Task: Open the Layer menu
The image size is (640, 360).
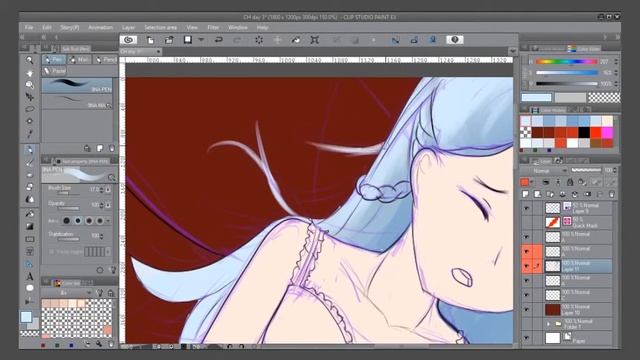Action: [x=128, y=27]
